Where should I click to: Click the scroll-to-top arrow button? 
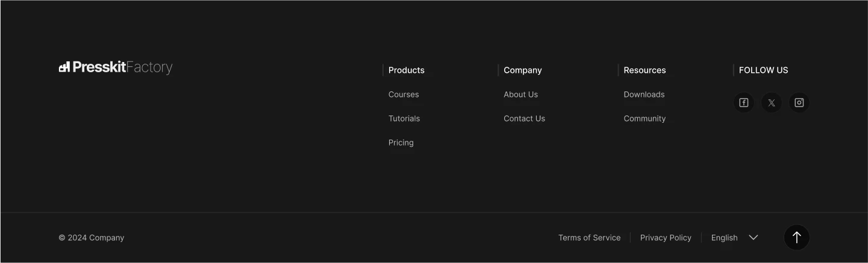[x=796, y=238]
